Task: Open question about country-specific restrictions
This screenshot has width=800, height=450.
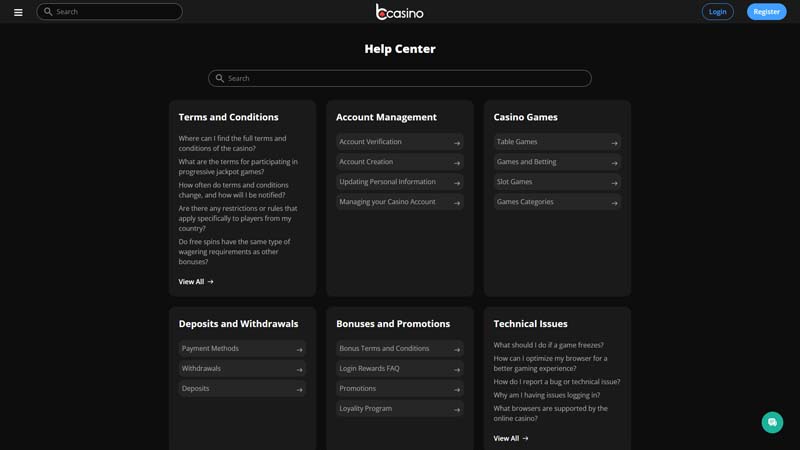Action: [x=238, y=218]
